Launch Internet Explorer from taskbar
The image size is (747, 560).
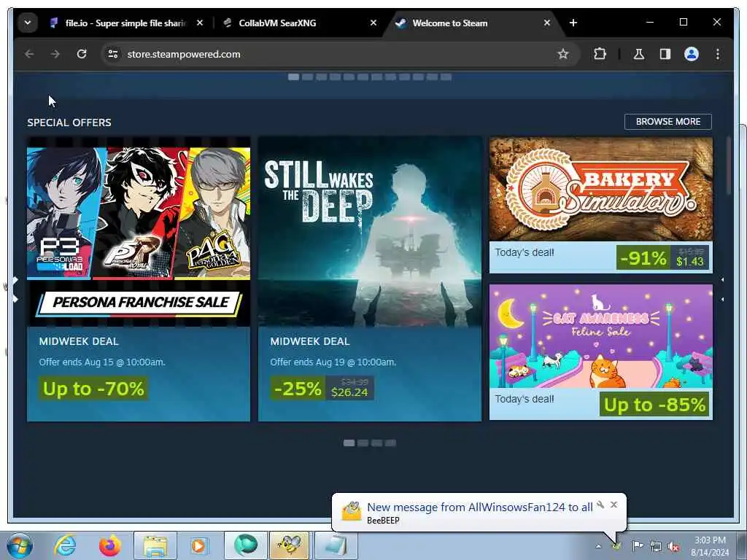(65, 545)
